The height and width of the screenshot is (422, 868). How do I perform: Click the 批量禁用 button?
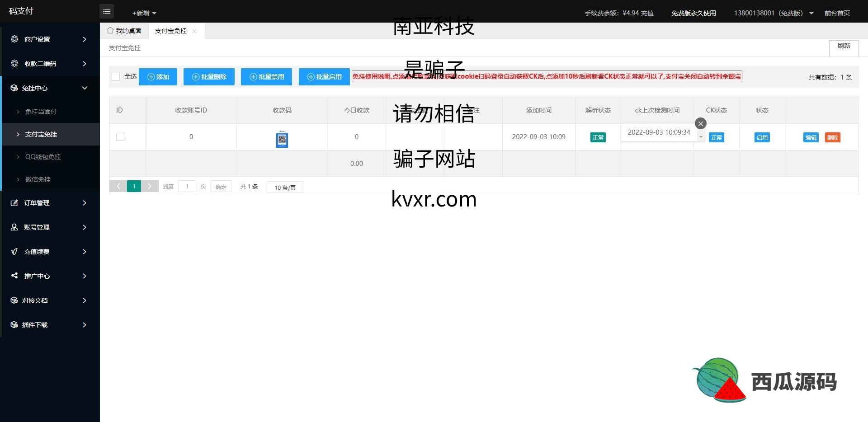click(x=266, y=77)
